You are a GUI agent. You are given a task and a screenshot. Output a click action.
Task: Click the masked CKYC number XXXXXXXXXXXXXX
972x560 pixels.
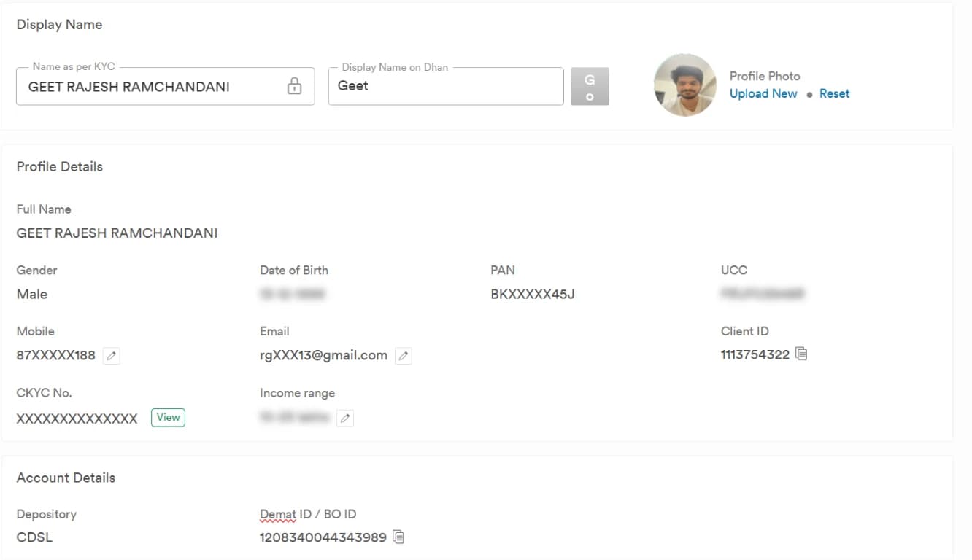coord(77,419)
